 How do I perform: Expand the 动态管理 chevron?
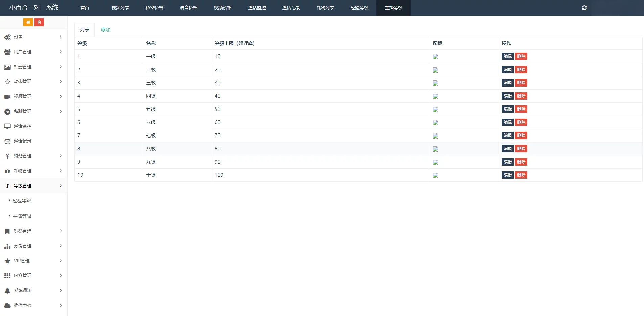click(61, 81)
